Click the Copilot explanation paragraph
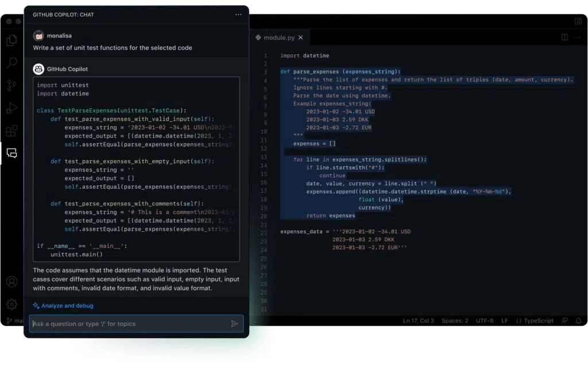 (136, 279)
